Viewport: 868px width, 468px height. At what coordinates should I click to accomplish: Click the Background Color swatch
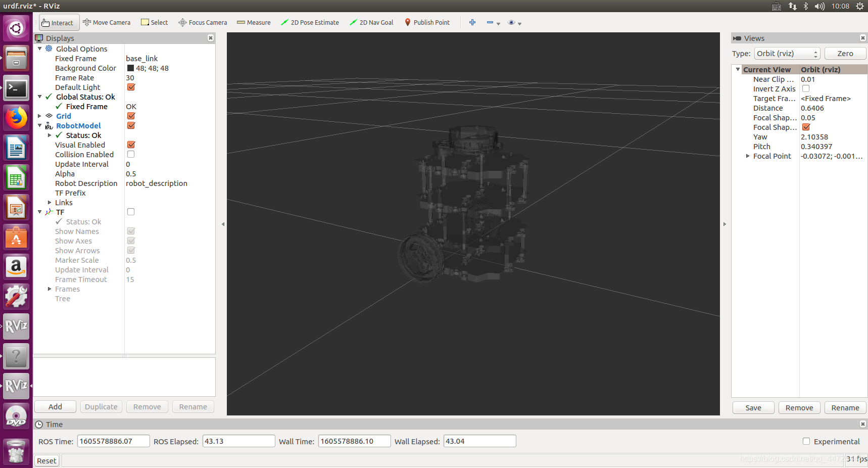[130, 68]
